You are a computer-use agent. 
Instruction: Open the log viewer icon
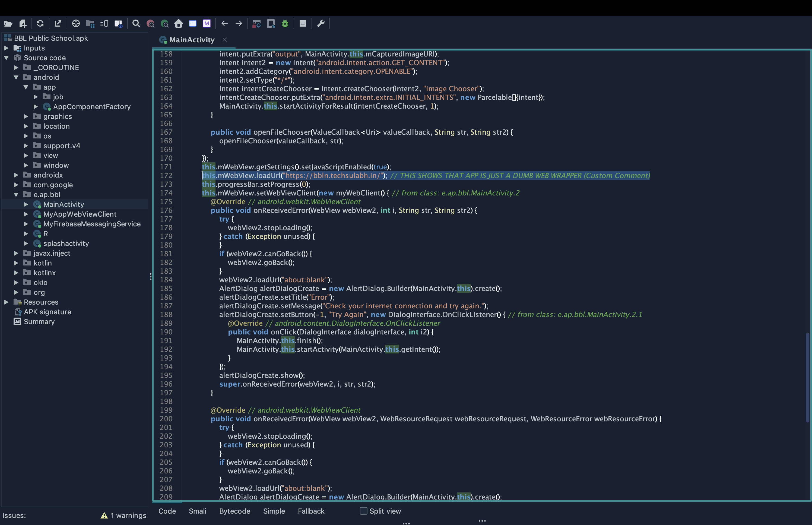(303, 24)
